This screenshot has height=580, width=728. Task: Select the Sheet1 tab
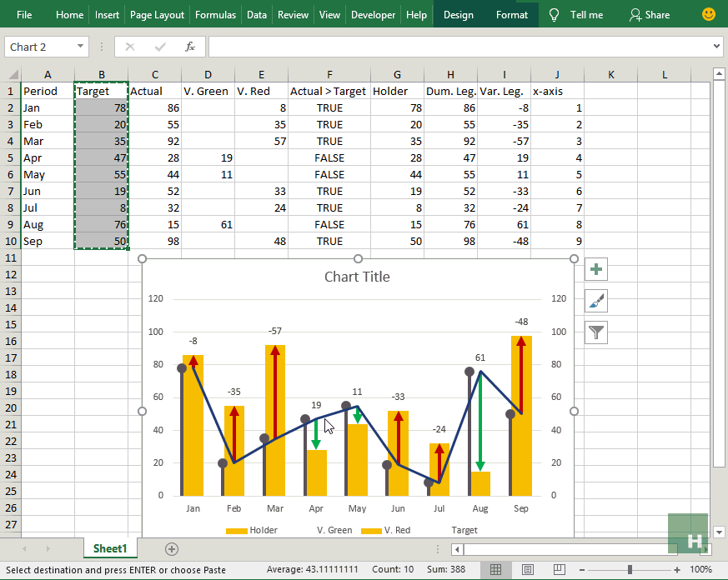tap(110, 548)
